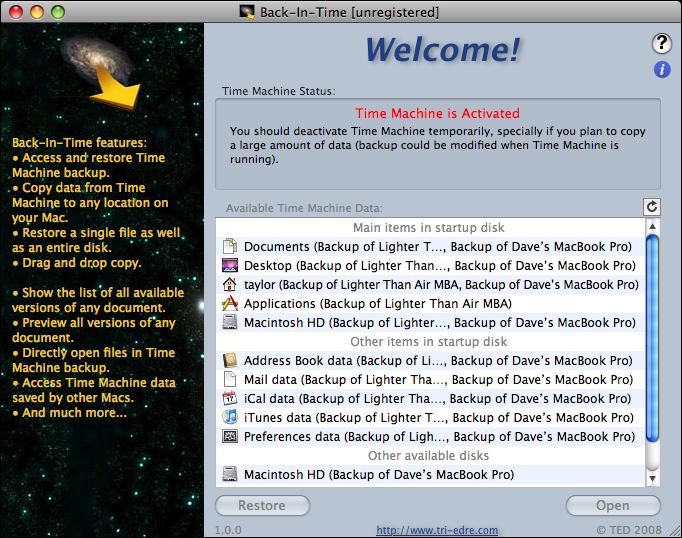Select Preferences data backup row text
This screenshot has height=538, width=682.
click(439, 437)
